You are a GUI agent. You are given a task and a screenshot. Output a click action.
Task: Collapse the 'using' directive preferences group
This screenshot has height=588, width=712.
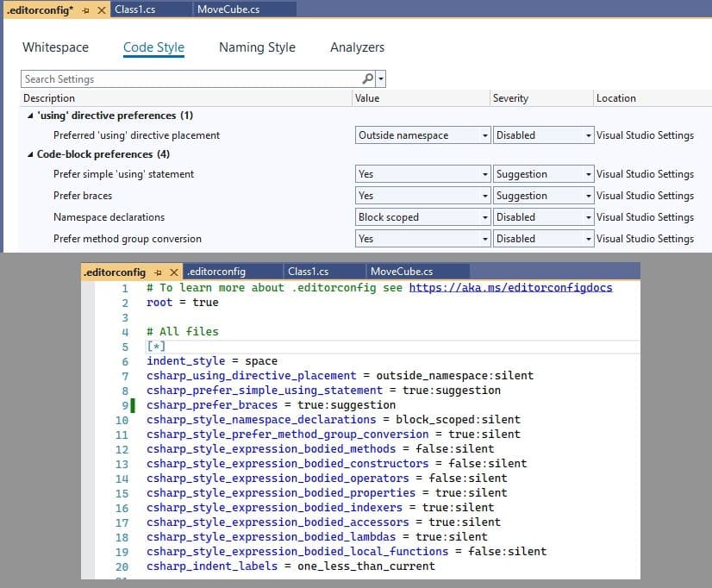(x=31, y=115)
